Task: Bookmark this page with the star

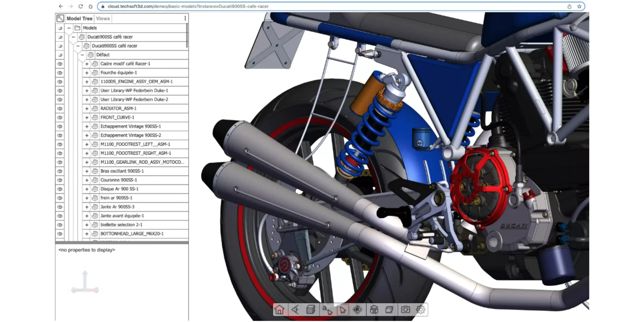Action: coord(579,7)
